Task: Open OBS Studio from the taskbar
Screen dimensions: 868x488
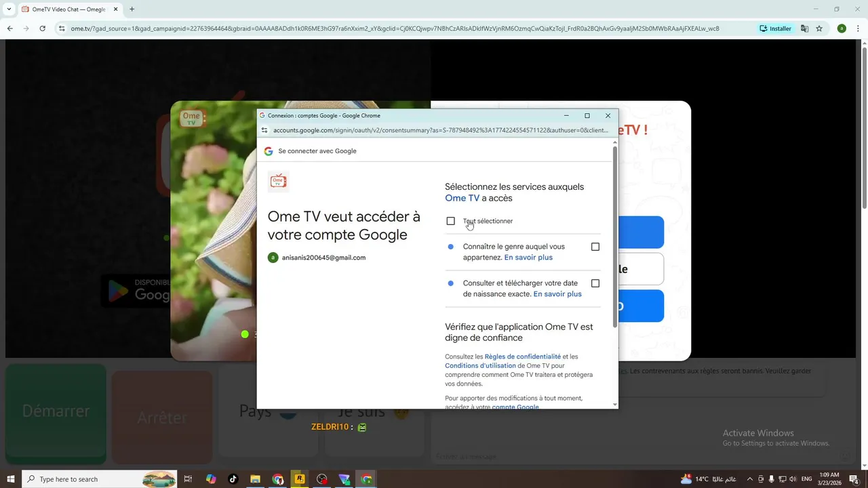Action: (322, 479)
